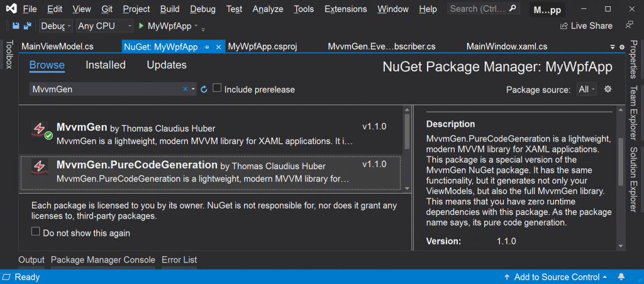The image size is (644, 284).
Task: Enable Include prerelease checkbox
Action: click(x=217, y=88)
